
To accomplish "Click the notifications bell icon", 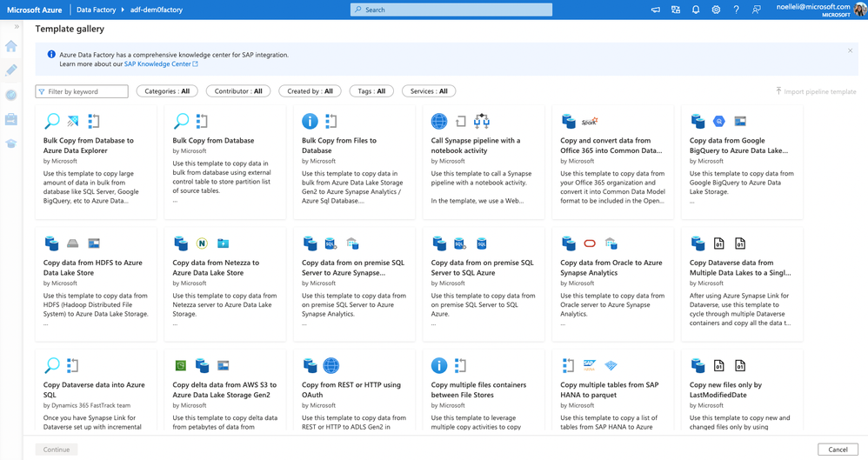I will tap(696, 10).
